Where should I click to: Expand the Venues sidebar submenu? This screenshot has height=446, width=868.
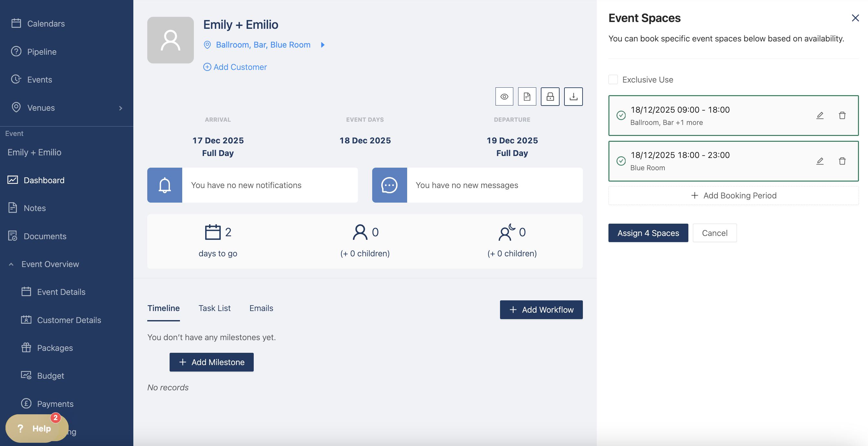[121, 108]
